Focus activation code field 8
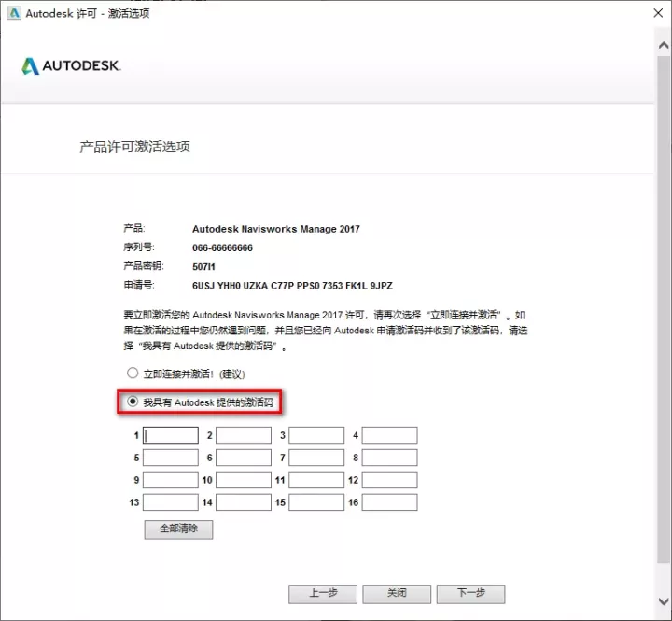 389,458
